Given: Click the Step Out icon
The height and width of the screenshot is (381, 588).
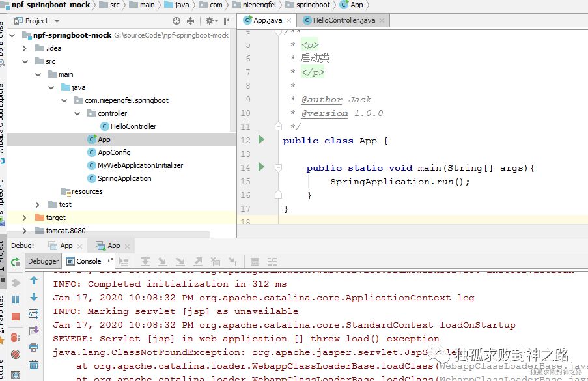Looking at the screenshot, I should tap(198, 262).
